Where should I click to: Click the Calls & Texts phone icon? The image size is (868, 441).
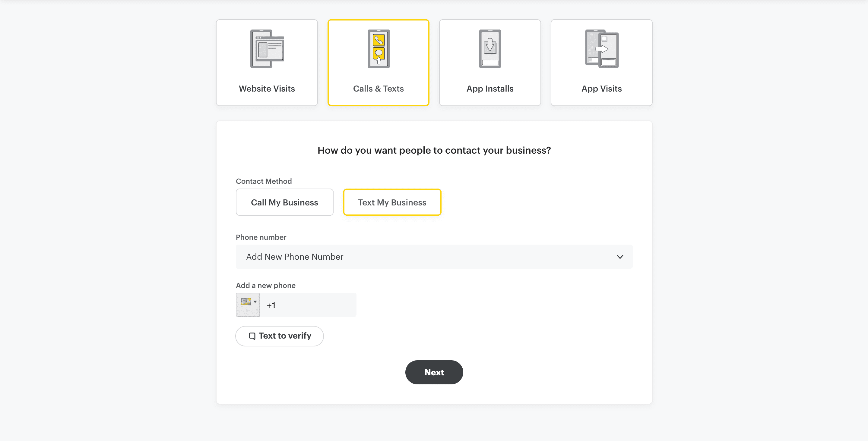379,49
